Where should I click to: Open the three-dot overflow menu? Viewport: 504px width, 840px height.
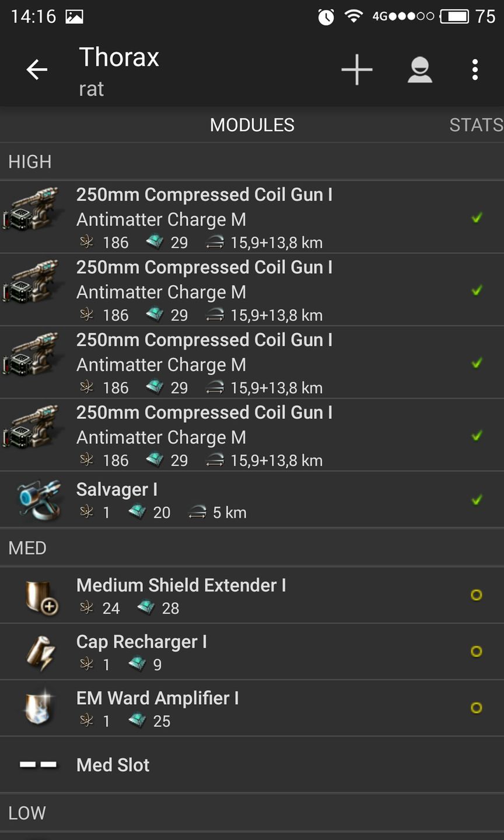[x=475, y=71]
